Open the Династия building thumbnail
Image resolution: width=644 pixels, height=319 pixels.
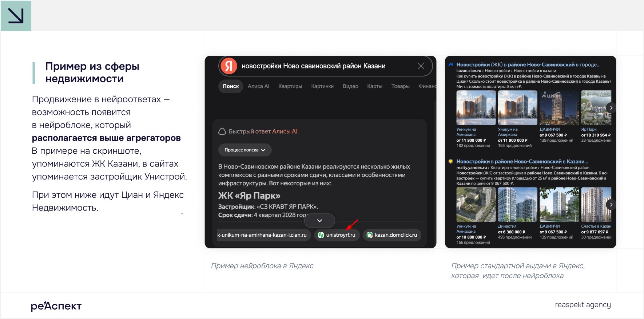click(x=518, y=205)
